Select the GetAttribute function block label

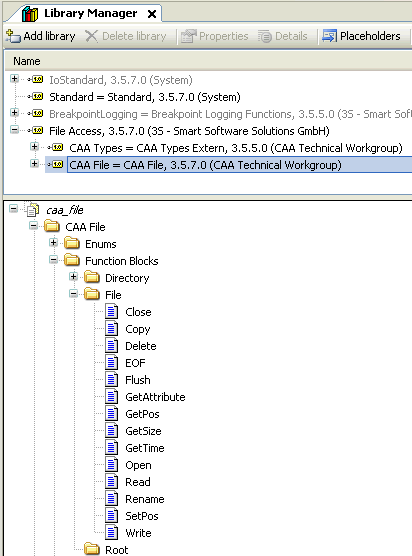click(155, 397)
